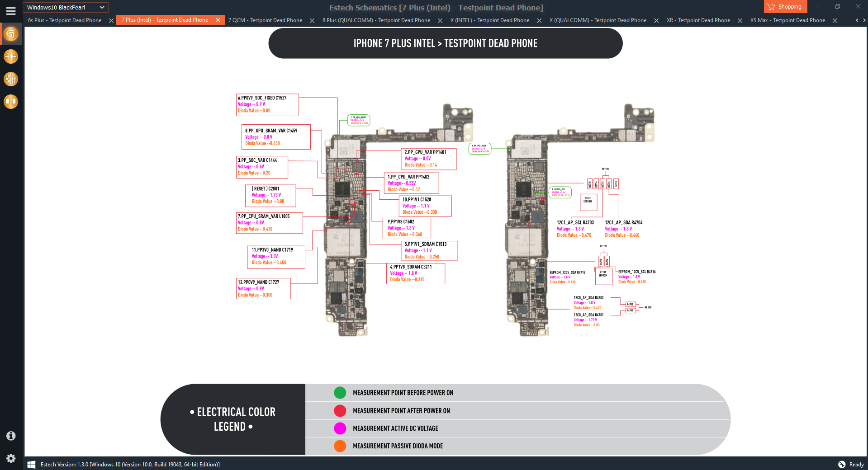Screen dimensions: 868x470
Task: Switch to 7 QCM Testpoint Dead Phone tab
Action: (x=265, y=20)
